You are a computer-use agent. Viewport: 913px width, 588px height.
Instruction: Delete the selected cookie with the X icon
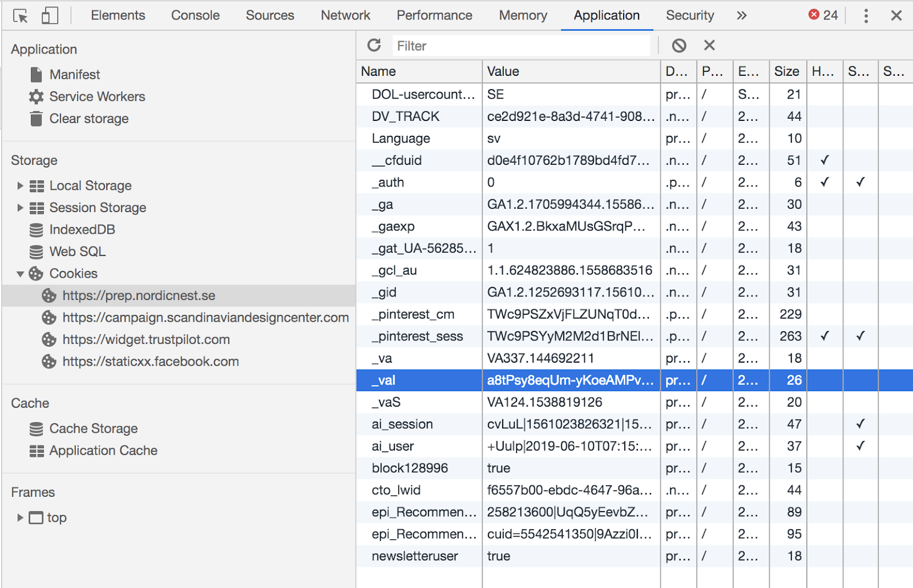point(709,45)
